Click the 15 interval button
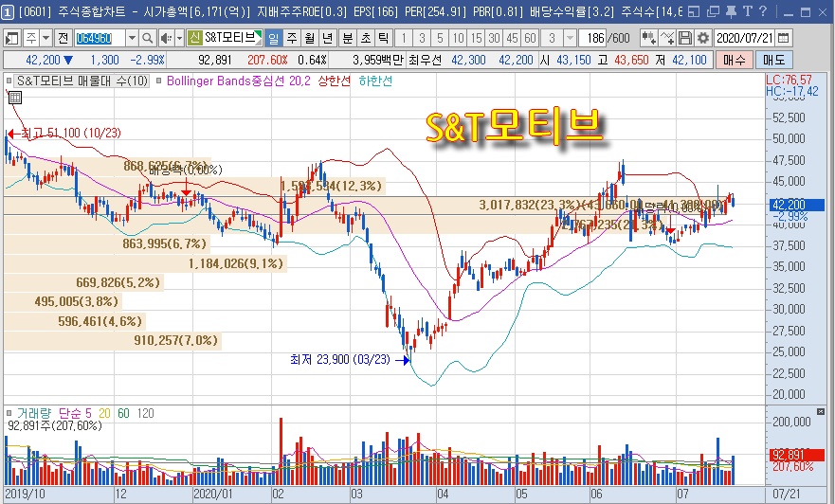 (x=476, y=38)
